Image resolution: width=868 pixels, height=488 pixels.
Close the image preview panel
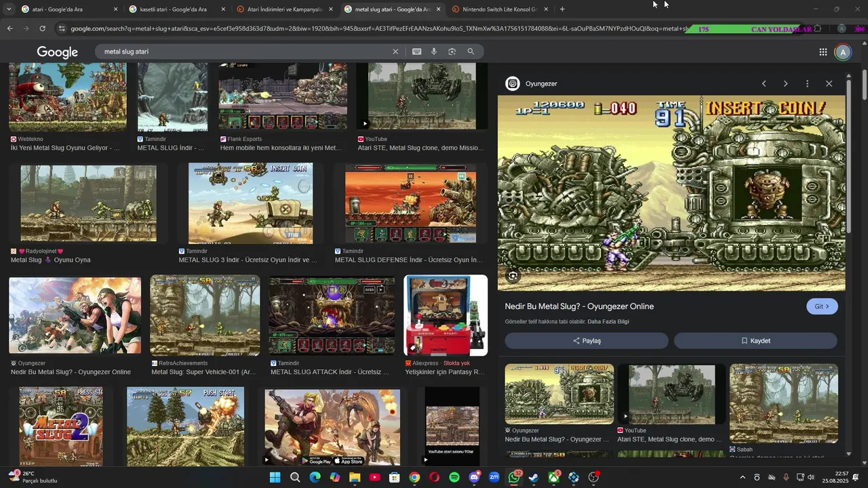coord(829,83)
